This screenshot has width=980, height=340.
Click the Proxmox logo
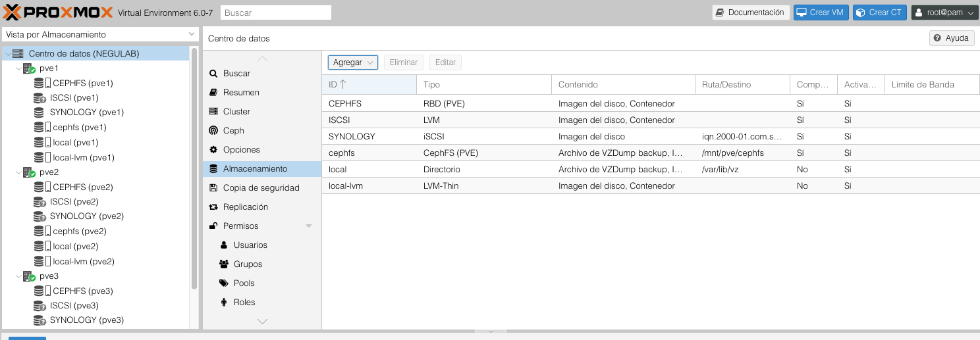point(58,12)
